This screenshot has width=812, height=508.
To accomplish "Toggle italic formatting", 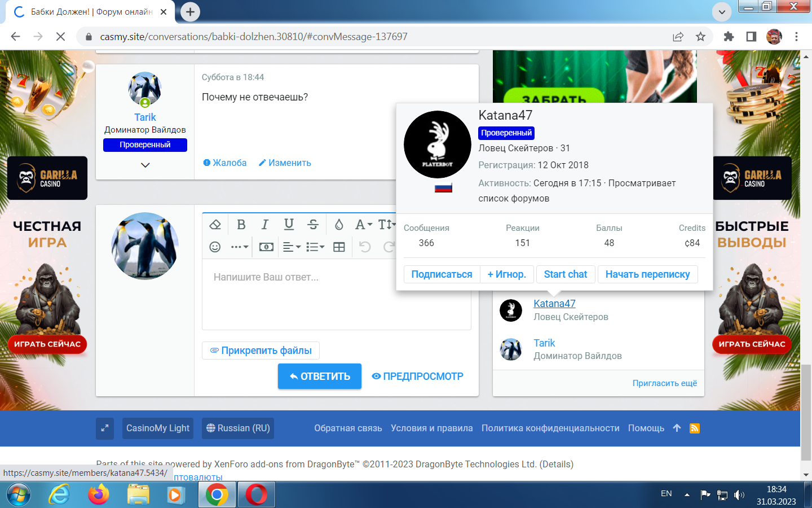I will point(264,225).
